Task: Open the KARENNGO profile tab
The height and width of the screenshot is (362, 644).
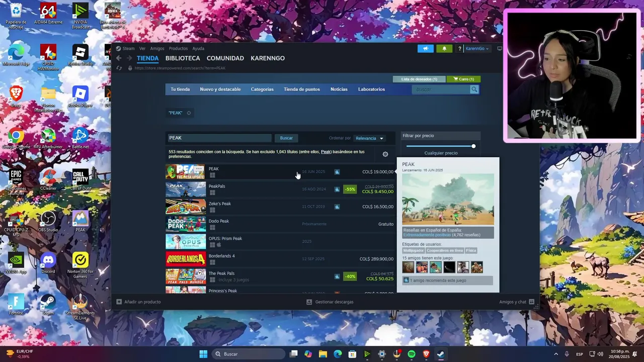Action: (268, 58)
